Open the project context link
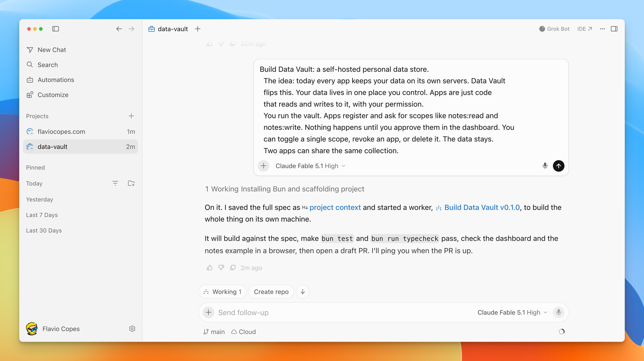 [x=335, y=208]
